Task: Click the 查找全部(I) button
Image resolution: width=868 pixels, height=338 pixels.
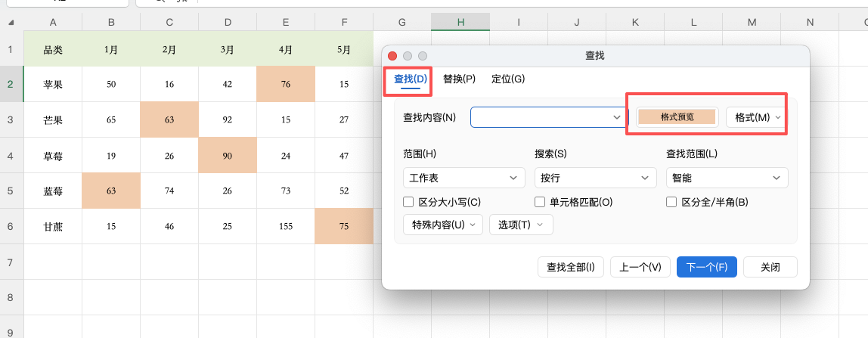Action: click(x=571, y=267)
